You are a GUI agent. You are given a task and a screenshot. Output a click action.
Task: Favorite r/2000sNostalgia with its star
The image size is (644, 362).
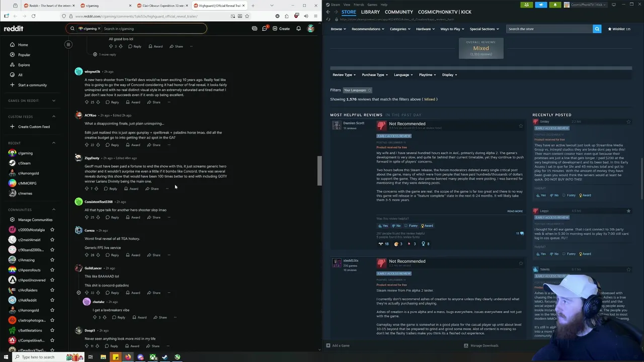(52, 230)
